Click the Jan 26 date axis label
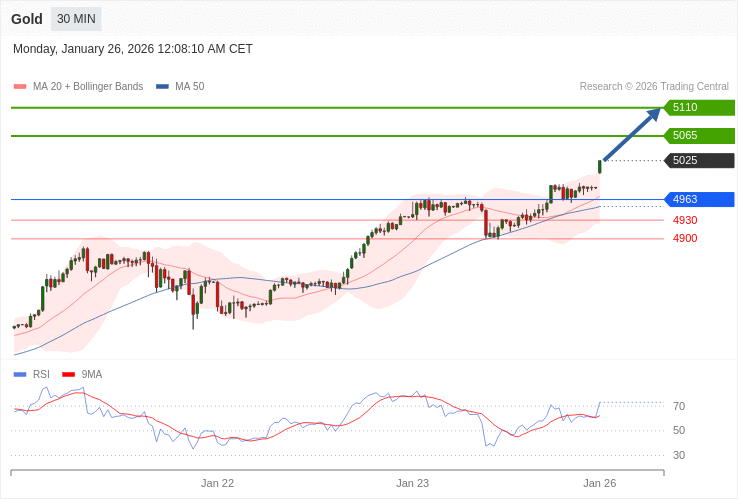 (599, 483)
